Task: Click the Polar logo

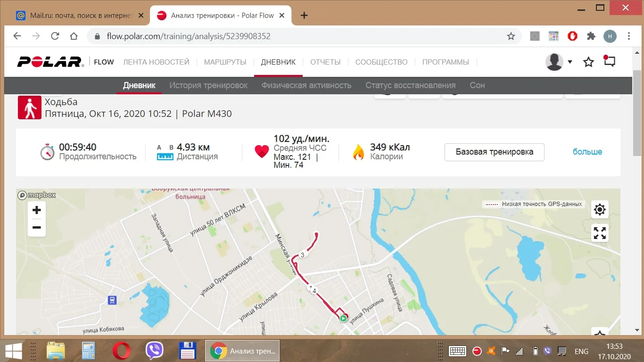Action: click(51, 62)
